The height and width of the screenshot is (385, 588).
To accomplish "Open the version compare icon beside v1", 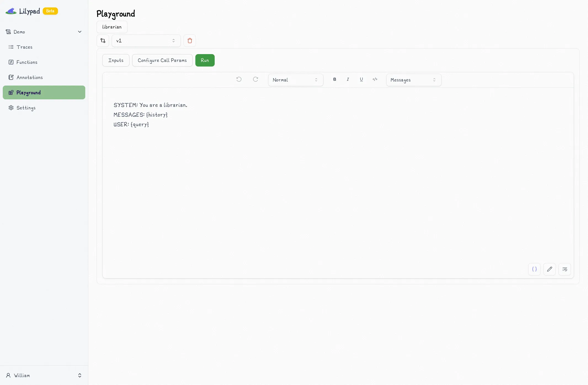I will tap(102, 41).
